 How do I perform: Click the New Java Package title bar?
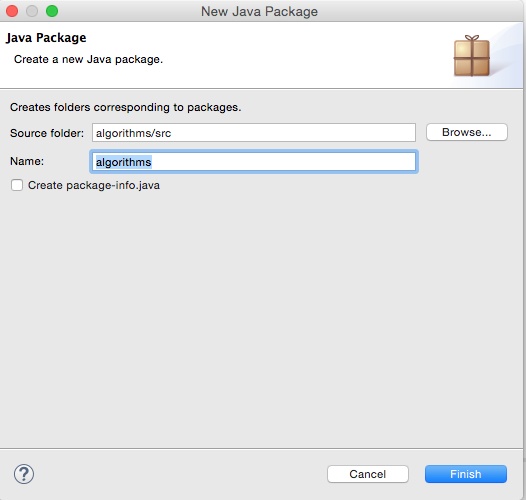pos(259,11)
